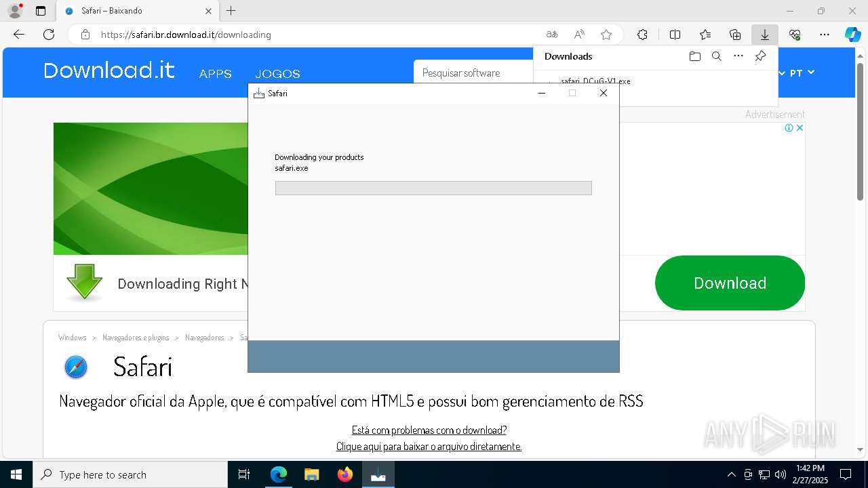Click the green banner ad image

pos(151,188)
